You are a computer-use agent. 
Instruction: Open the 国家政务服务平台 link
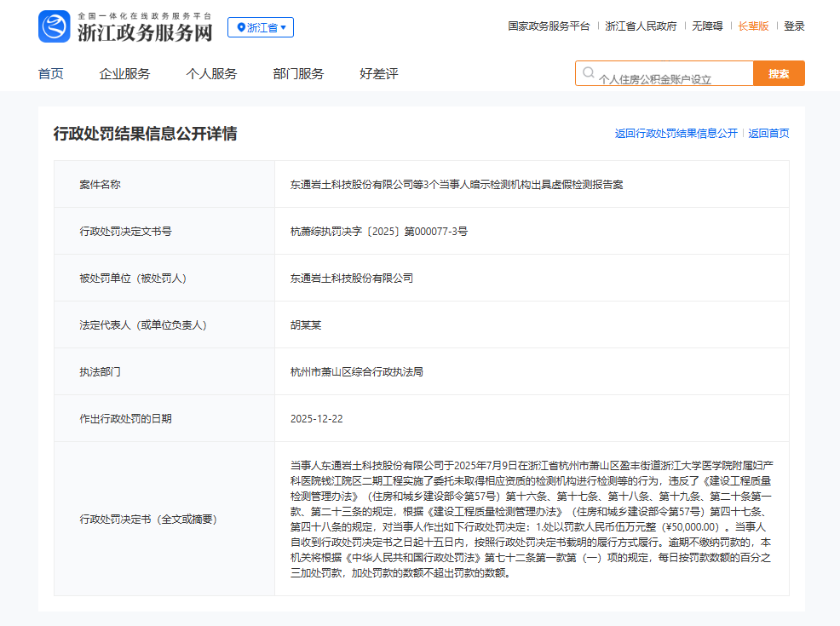[548, 26]
